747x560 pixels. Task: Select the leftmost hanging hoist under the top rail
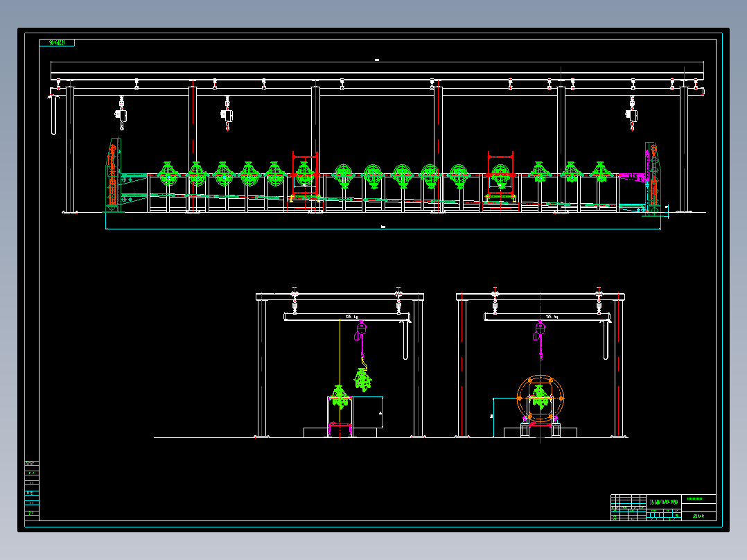pos(121,113)
